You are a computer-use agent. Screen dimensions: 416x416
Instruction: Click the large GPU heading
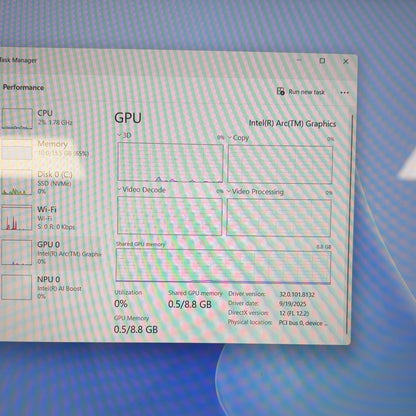[x=128, y=118]
